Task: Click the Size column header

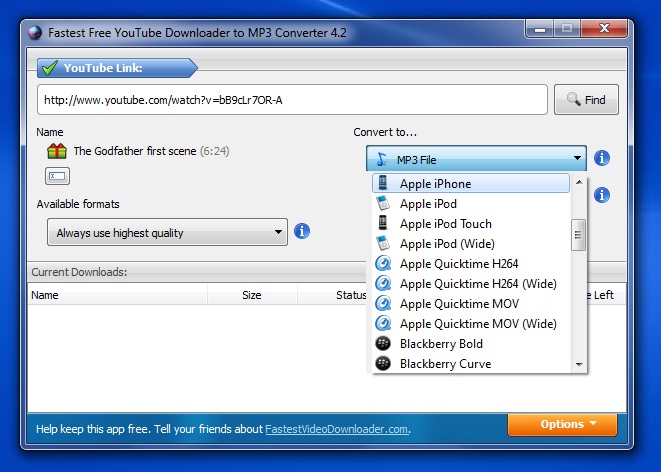Action: click(252, 295)
